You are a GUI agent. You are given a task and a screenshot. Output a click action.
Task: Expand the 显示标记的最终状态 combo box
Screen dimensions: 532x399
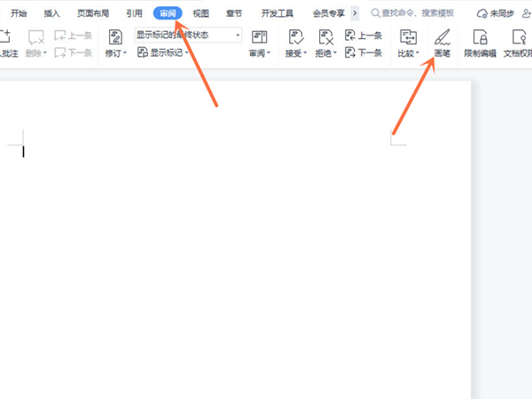(x=238, y=35)
